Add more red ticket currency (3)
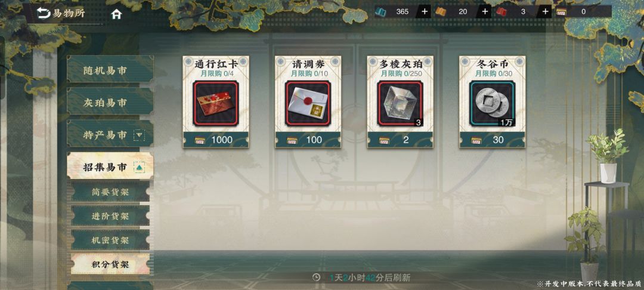Screen dimensions: 644x290 545,11
